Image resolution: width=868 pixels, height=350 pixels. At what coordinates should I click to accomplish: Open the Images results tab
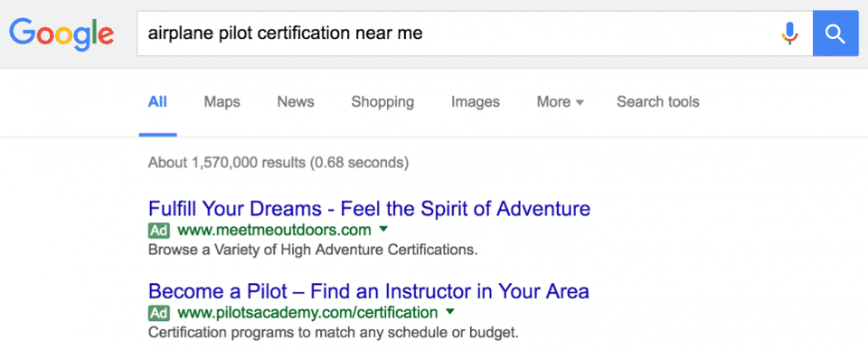coord(476,102)
